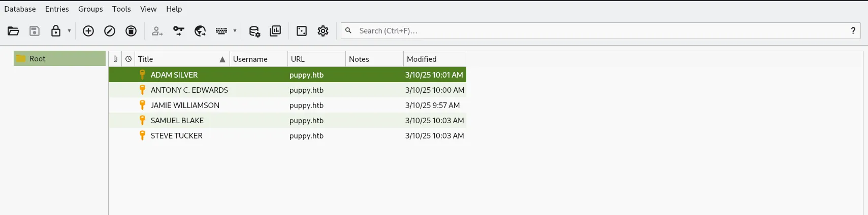The height and width of the screenshot is (215, 868).
Task: Launch the password generator dice icon
Action: click(x=302, y=31)
